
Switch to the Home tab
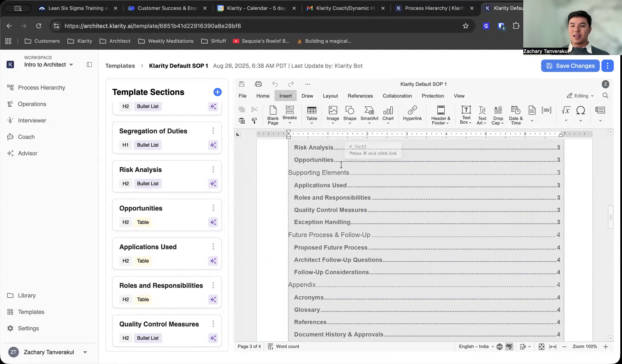click(263, 96)
